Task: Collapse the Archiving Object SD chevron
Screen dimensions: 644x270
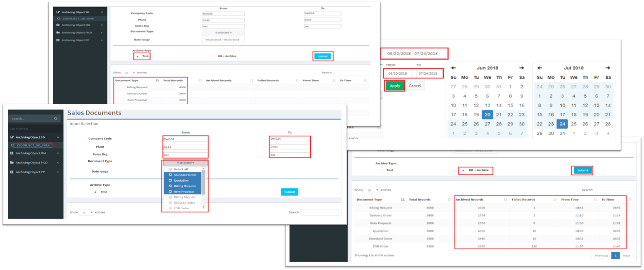Action: click(x=58, y=137)
